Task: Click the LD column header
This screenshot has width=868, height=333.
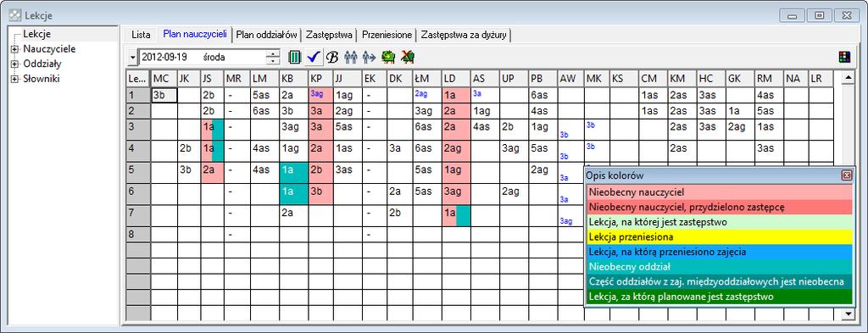Action: point(456,79)
